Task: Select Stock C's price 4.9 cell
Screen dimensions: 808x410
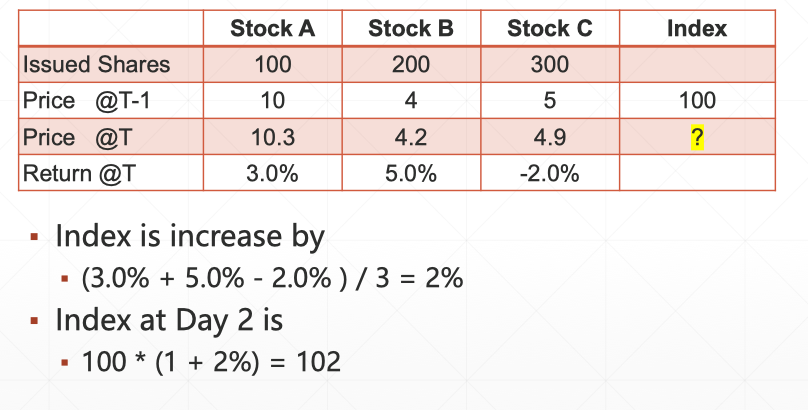Action: coord(550,137)
